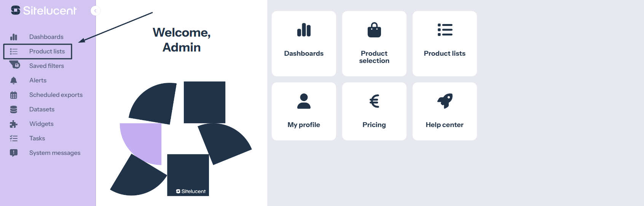Click the Scheduled exports calendar icon
Image resolution: width=644 pixels, height=206 pixels.
[x=14, y=95]
